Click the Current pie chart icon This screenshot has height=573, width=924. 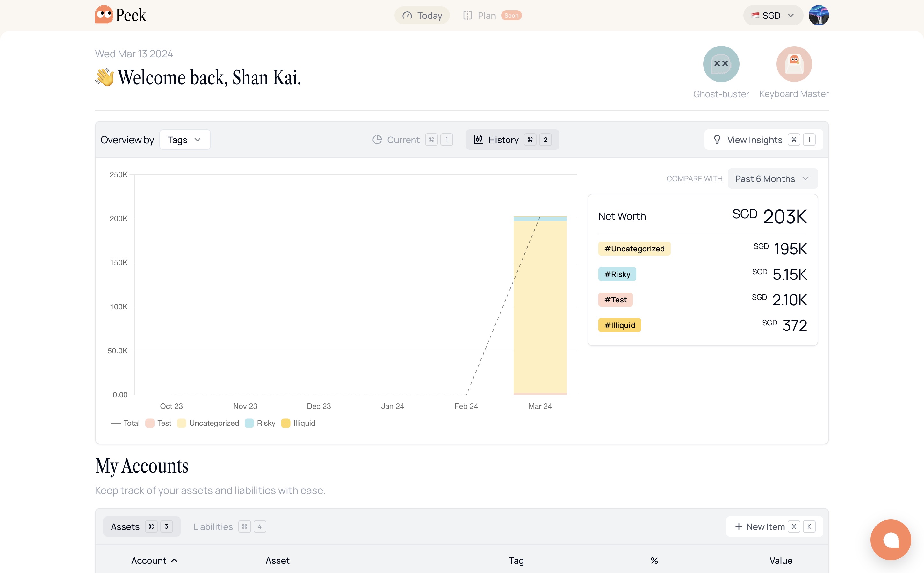pyautogui.click(x=377, y=140)
